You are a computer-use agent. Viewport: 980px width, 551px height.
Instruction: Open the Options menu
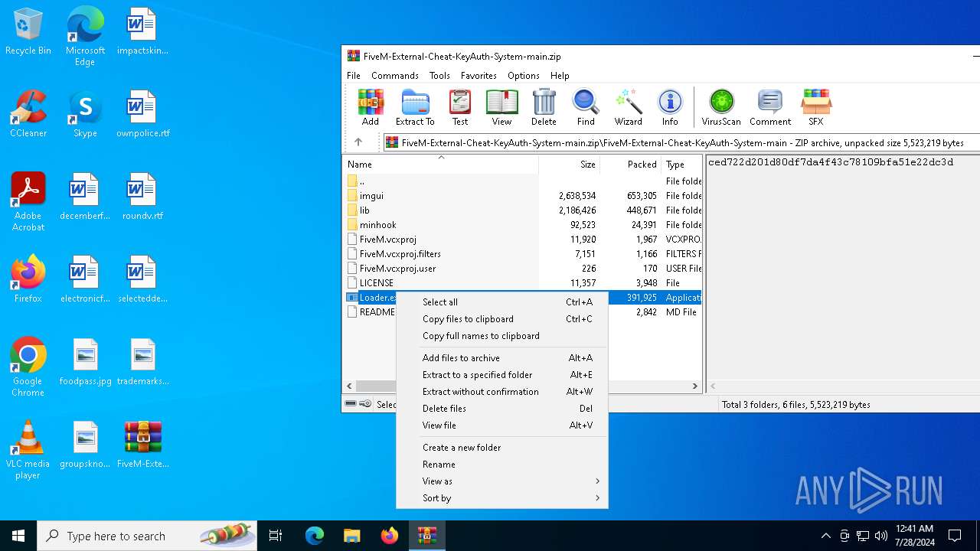(524, 76)
